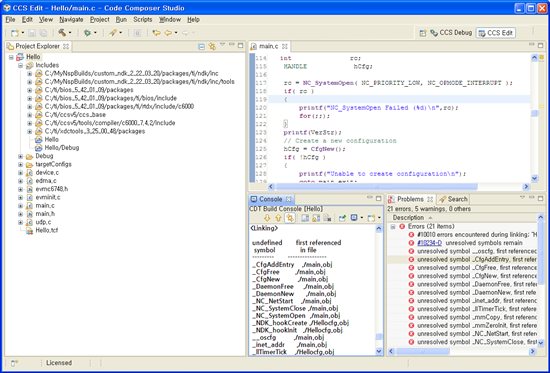Jump to previous error in Console toolbar
Image resolution: width=550 pixels, height=373 pixels.
(278, 218)
